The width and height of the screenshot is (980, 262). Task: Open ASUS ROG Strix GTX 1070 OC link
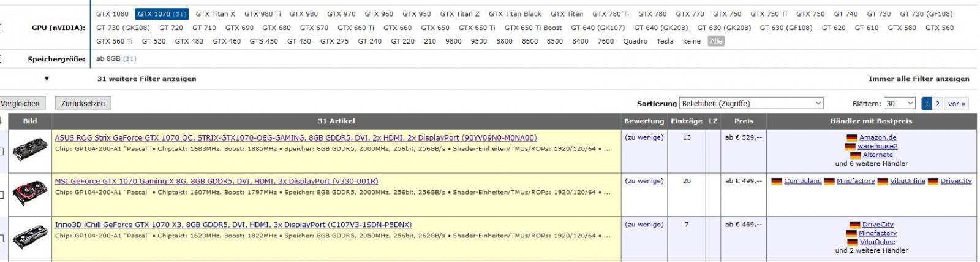[296, 138]
